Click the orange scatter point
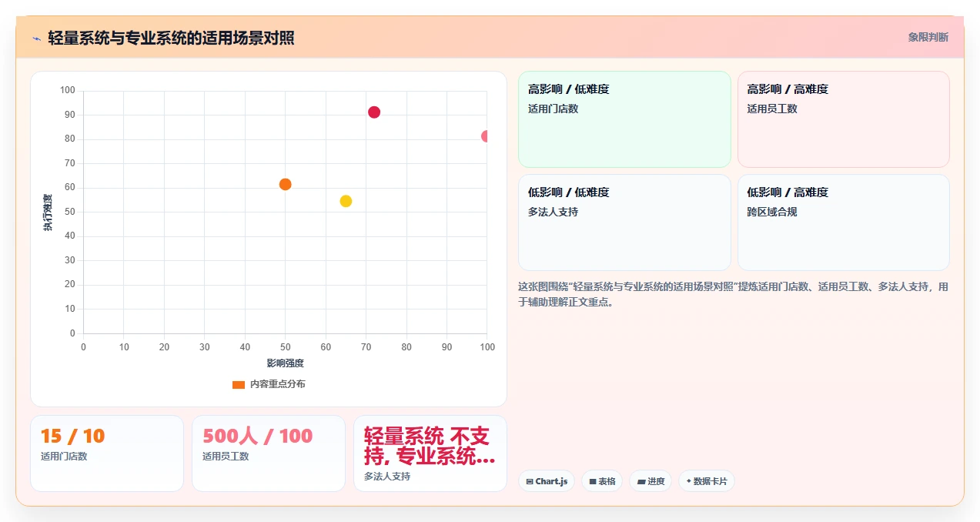Screen dimensions: 980x522 point(285,185)
